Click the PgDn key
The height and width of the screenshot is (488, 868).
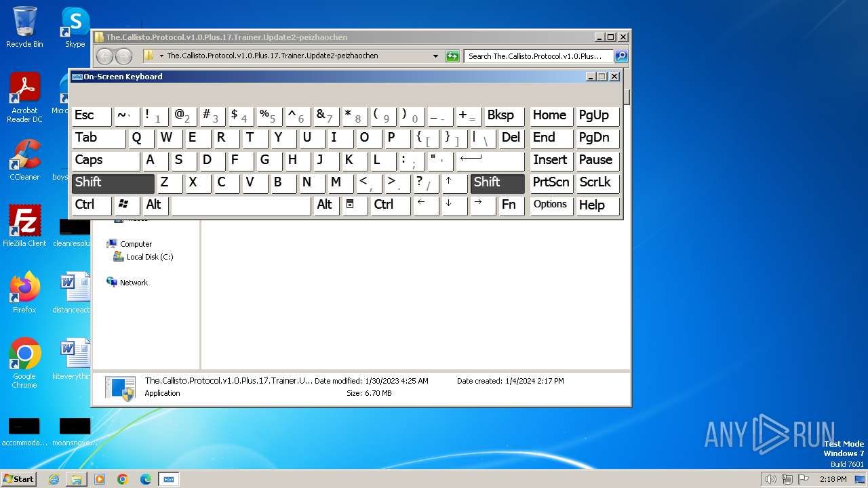(597, 138)
